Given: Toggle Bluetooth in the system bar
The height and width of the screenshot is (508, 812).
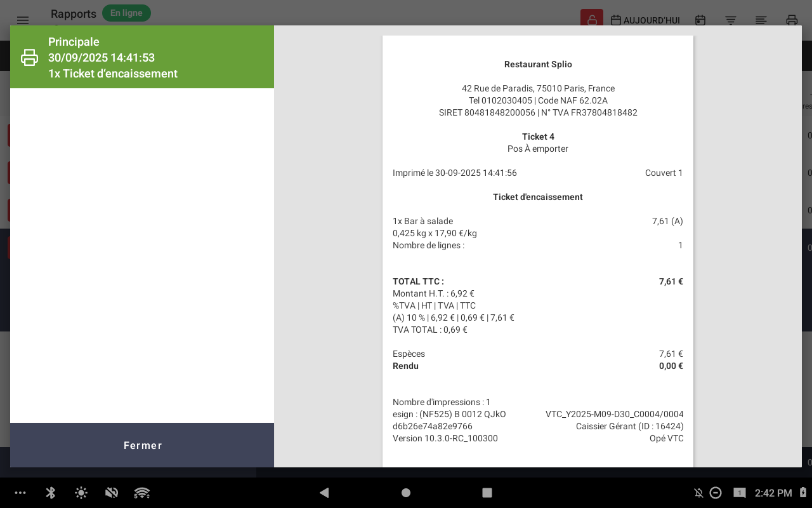Looking at the screenshot, I should coord(51,493).
